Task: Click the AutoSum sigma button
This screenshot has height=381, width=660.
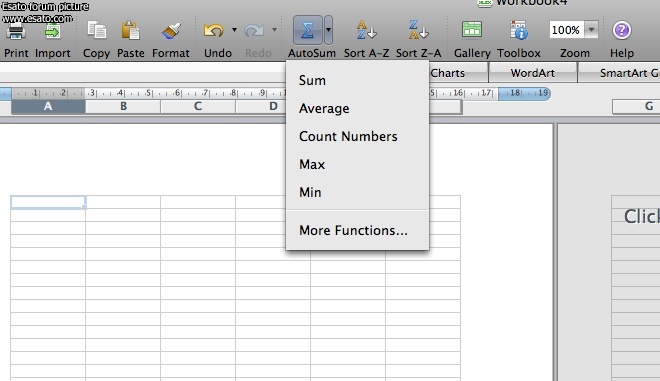Action: [308, 30]
